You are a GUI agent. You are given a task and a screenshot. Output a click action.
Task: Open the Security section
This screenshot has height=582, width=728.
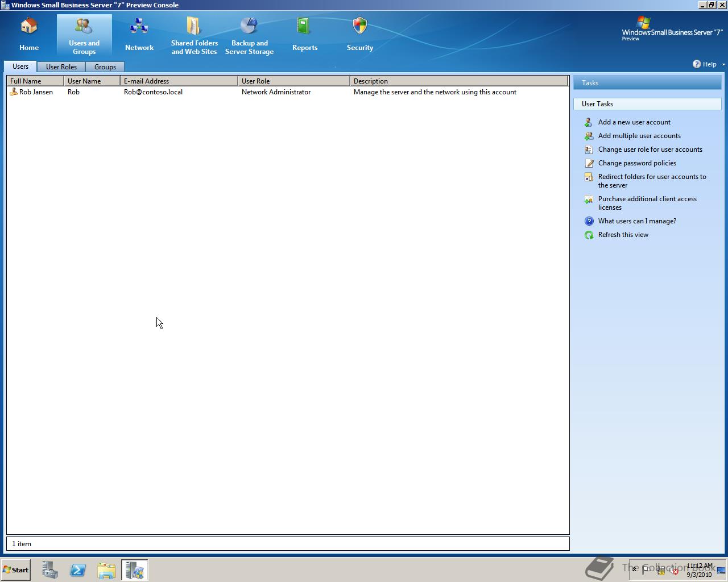(x=360, y=35)
